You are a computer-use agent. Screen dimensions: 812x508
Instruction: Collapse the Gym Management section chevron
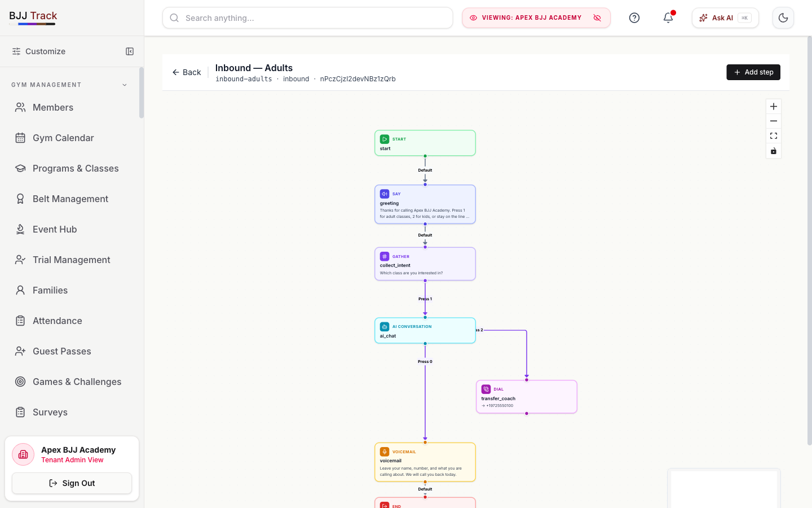[125, 85]
